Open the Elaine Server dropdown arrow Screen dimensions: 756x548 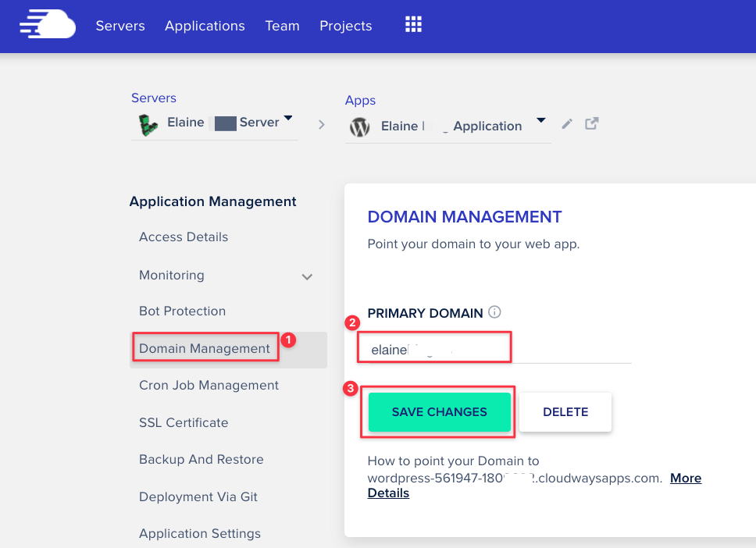tap(288, 118)
